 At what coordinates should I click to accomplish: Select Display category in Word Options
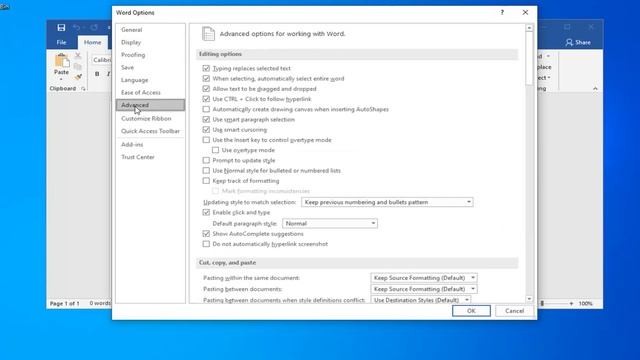(x=150, y=42)
